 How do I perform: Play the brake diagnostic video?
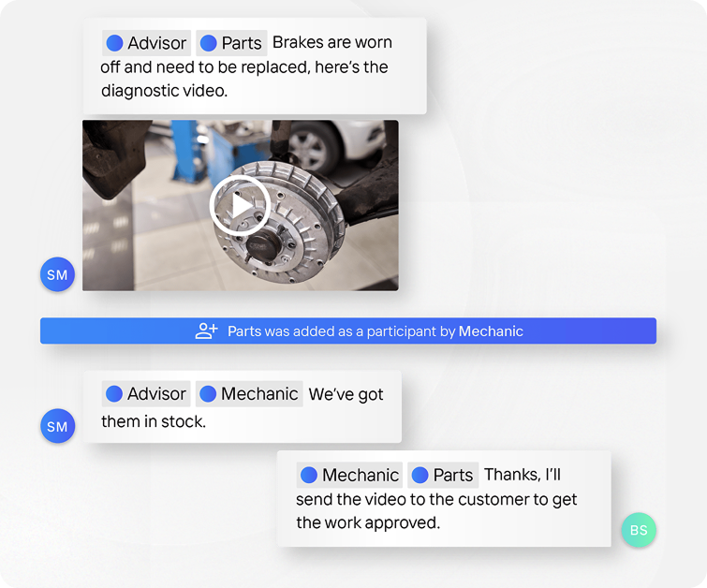[240, 205]
